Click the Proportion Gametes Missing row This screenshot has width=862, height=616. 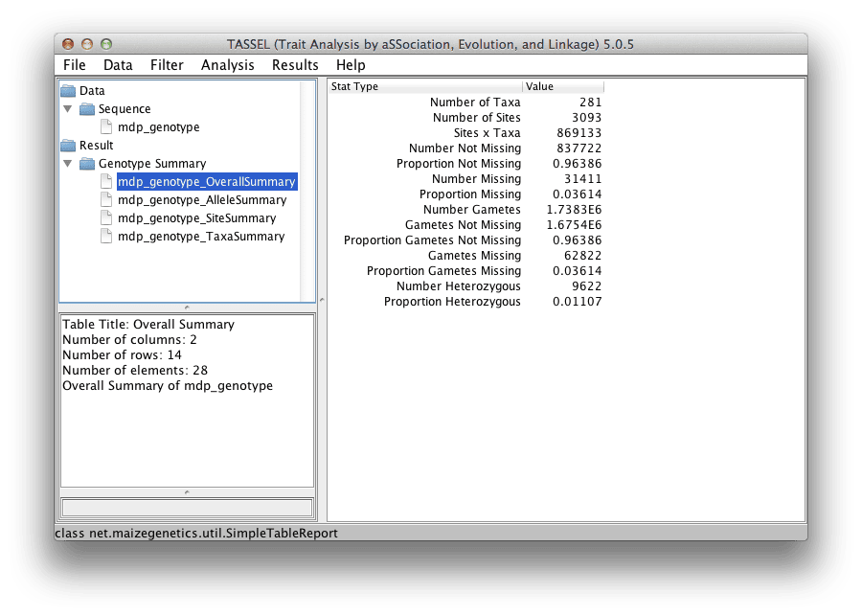[x=465, y=271]
